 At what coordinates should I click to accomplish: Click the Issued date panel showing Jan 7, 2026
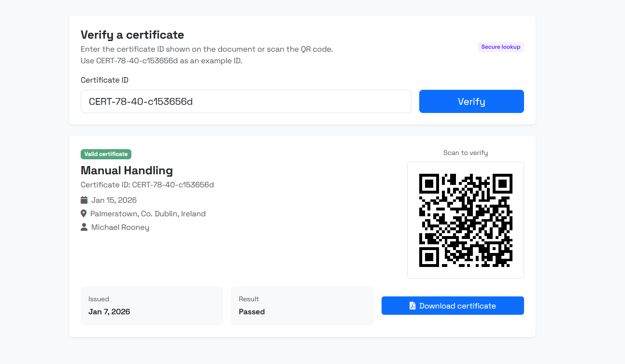[x=152, y=305]
